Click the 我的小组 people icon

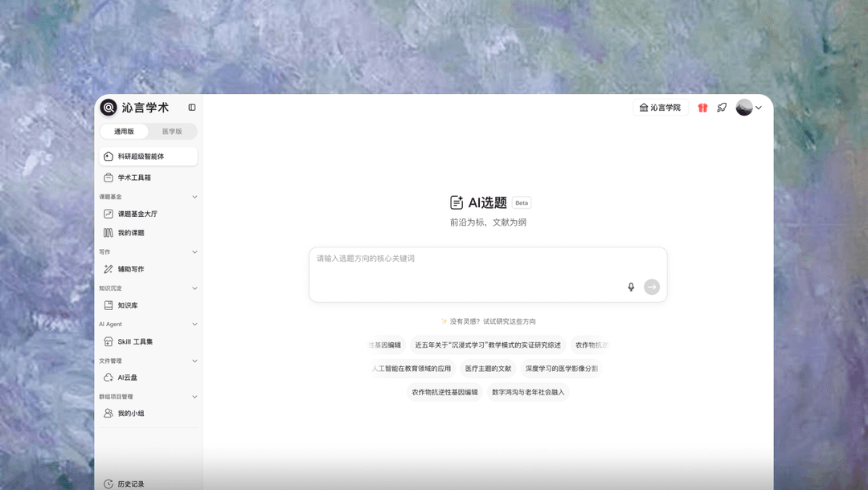coord(108,413)
